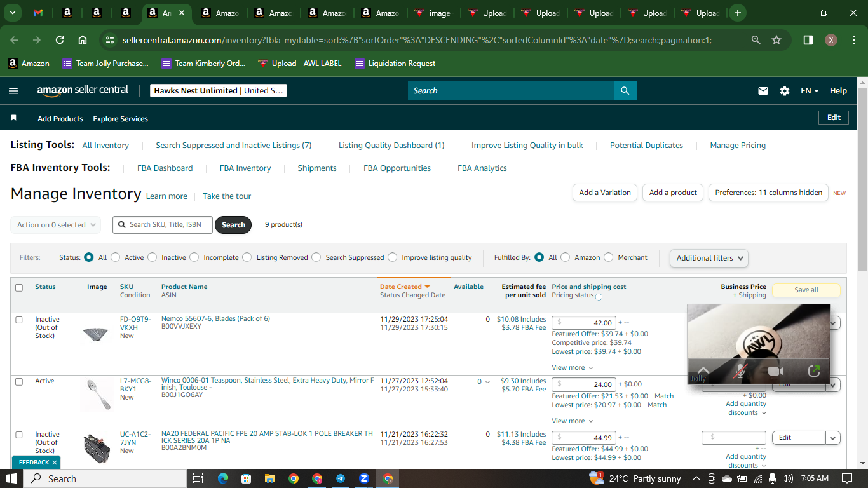This screenshot has width=868, height=488.
Task: Go to FBA Inventory tab
Action: [x=245, y=168]
